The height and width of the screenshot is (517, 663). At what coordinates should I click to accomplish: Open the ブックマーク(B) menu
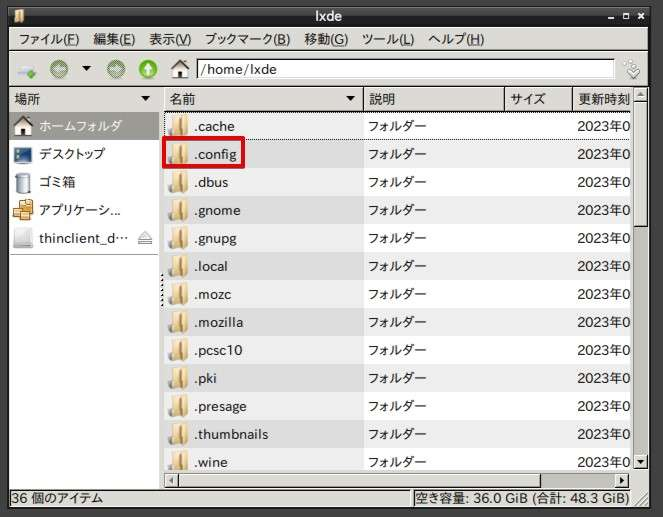coord(247,40)
